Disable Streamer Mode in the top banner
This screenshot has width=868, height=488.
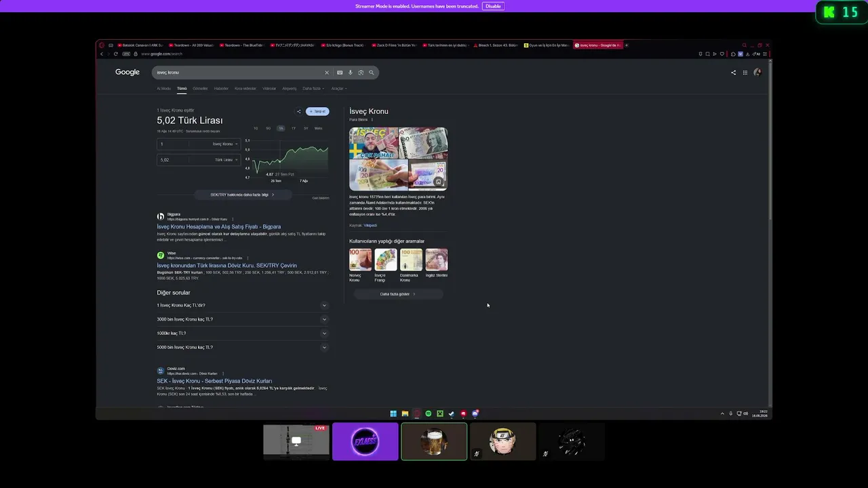[493, 6]
